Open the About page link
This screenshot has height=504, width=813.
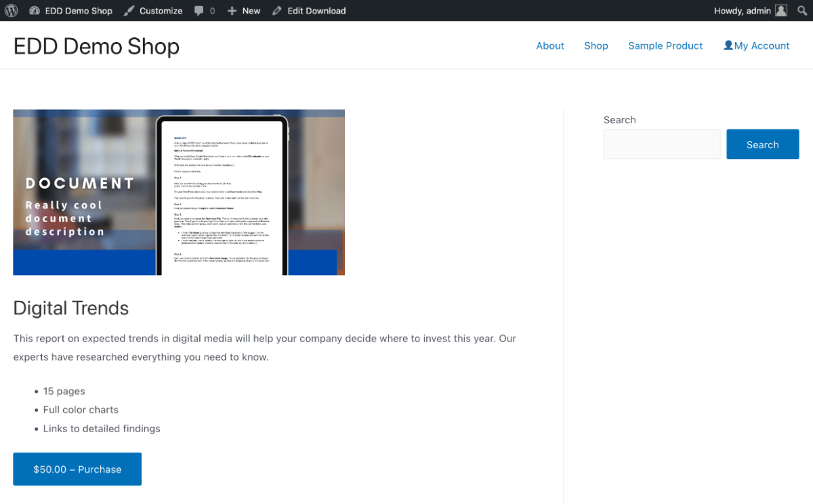click(549, 45)
